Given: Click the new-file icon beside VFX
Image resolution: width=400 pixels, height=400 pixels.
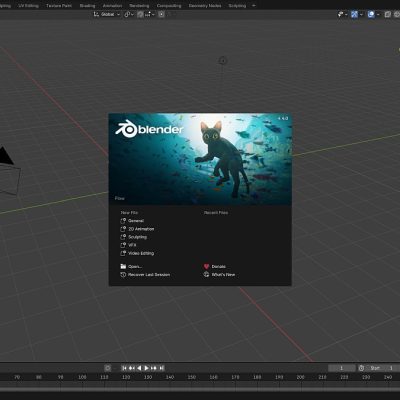Looking at the screenshot, I should pyautogui.click(x=123, y=245).
